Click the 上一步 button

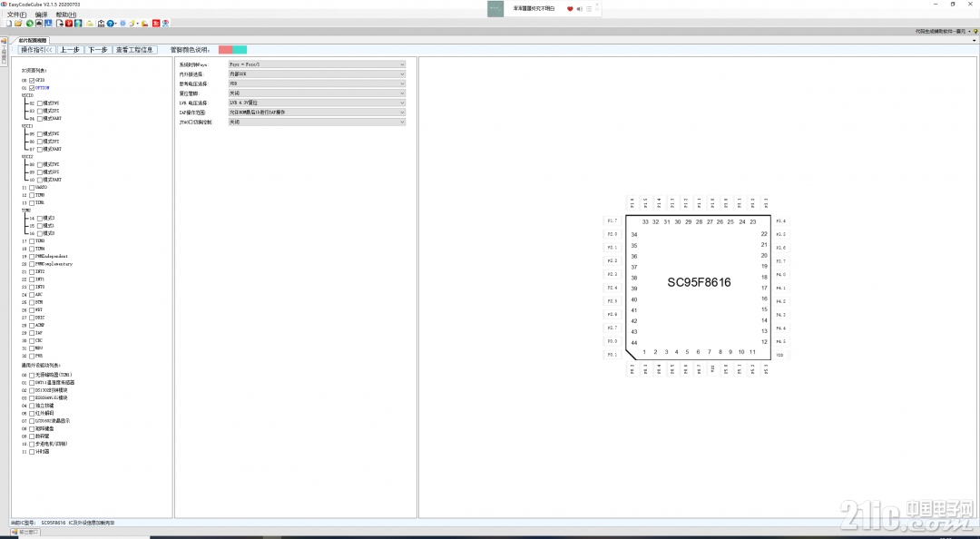[70, 50]
